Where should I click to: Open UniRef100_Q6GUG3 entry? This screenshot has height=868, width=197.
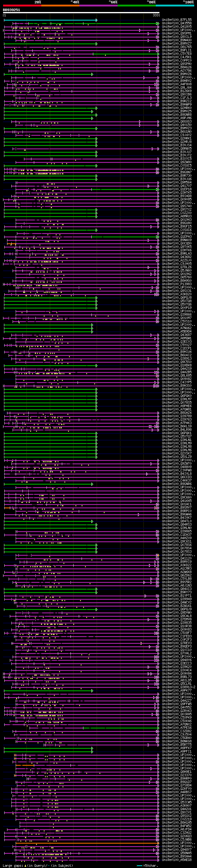(177, 121)
